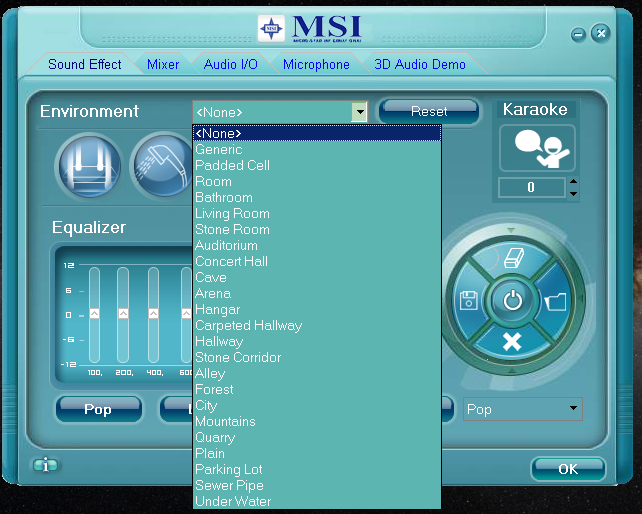Select Room environment option

pyautogui.click(x=317, y=181)
